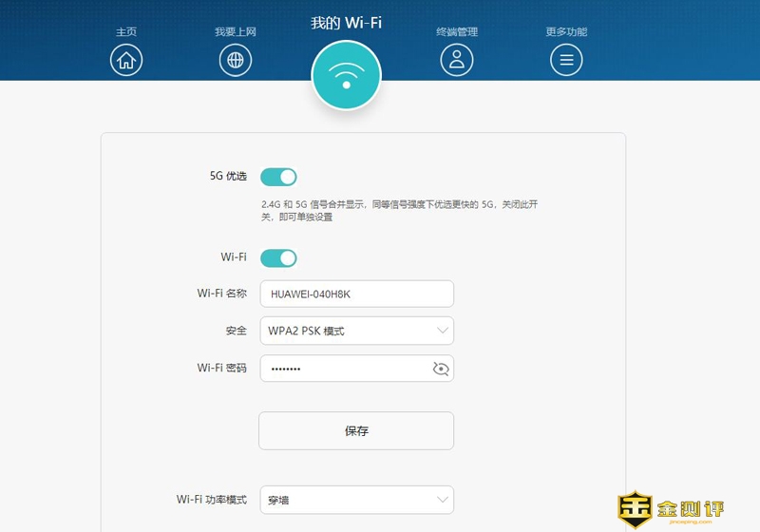The height and width of the screenshot is (532, 760).
Task: Click the Wi-Fi 名称 input field
Action: coord(356,294)
